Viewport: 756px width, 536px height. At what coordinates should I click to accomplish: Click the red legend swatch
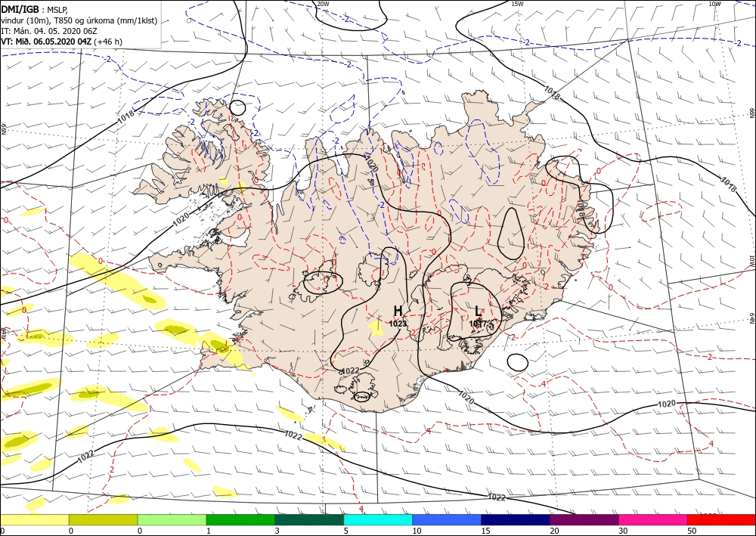point(721,519)
